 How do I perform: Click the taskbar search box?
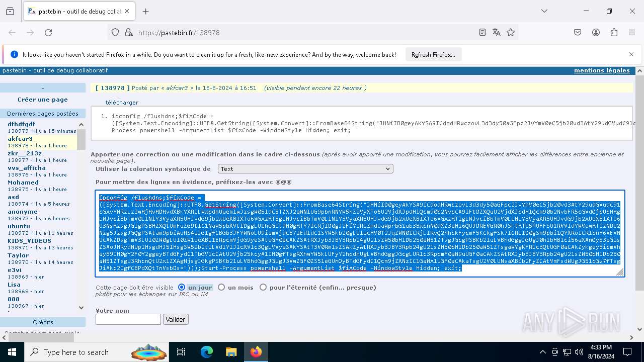point(97,352)
